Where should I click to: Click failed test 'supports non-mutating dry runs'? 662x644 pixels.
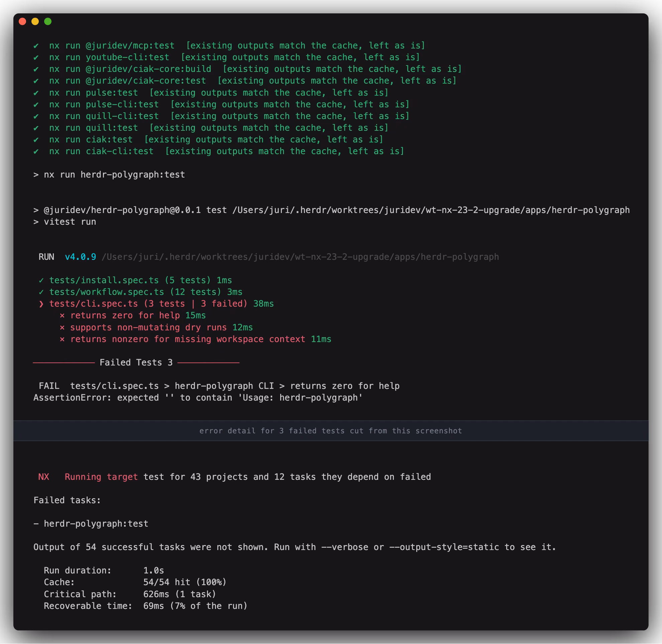pos(156,327)
